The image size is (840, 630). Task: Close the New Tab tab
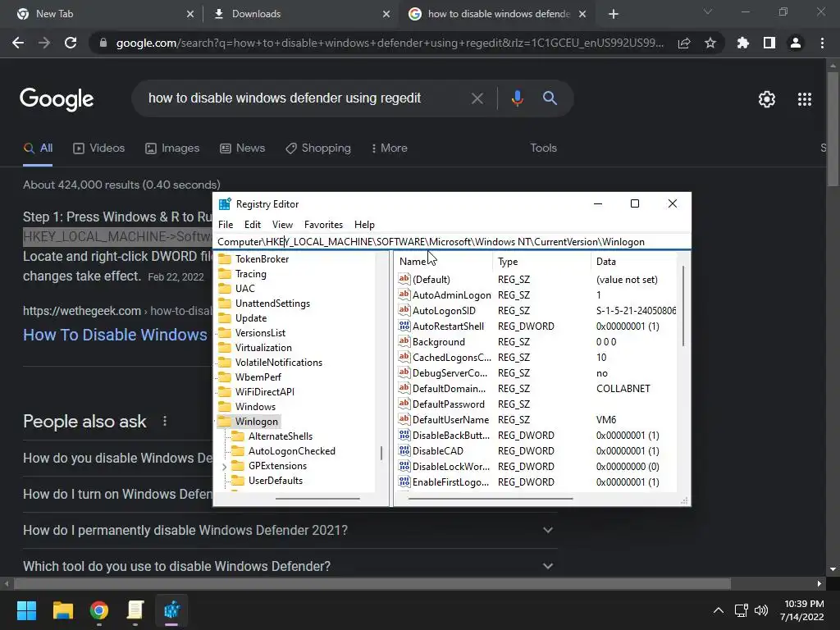point(190,14)
